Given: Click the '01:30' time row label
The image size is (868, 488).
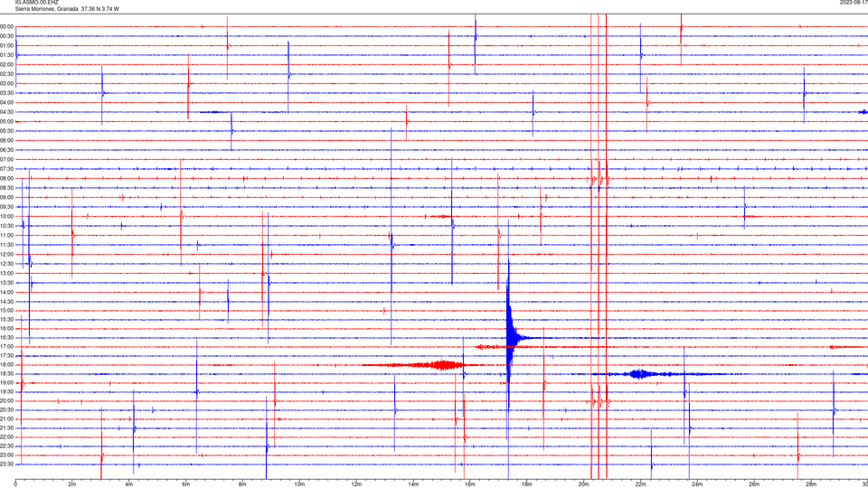Looking at the screenshot, I should click(x=7, y=55).
